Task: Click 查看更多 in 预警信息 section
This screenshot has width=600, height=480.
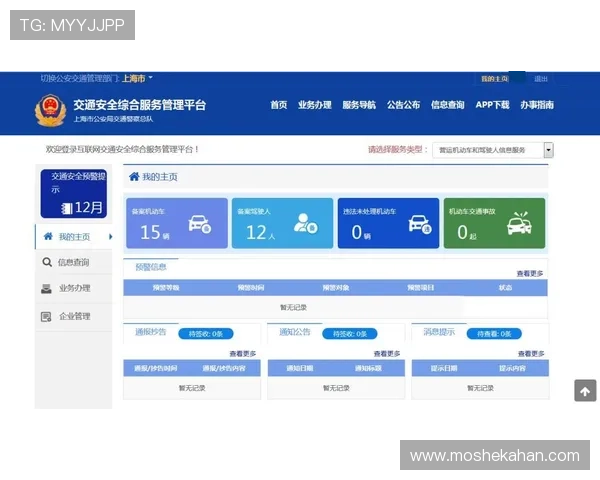Action: point(530,273)
